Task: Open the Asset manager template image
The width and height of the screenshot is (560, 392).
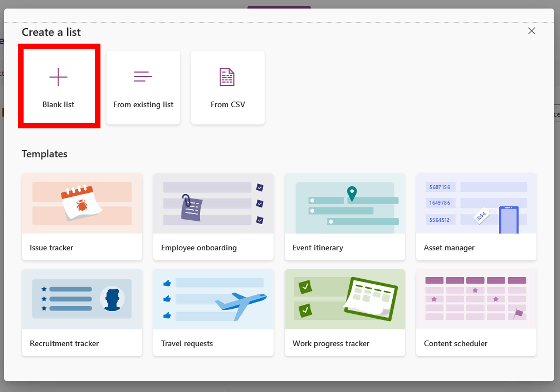Action: click(476, 203)
